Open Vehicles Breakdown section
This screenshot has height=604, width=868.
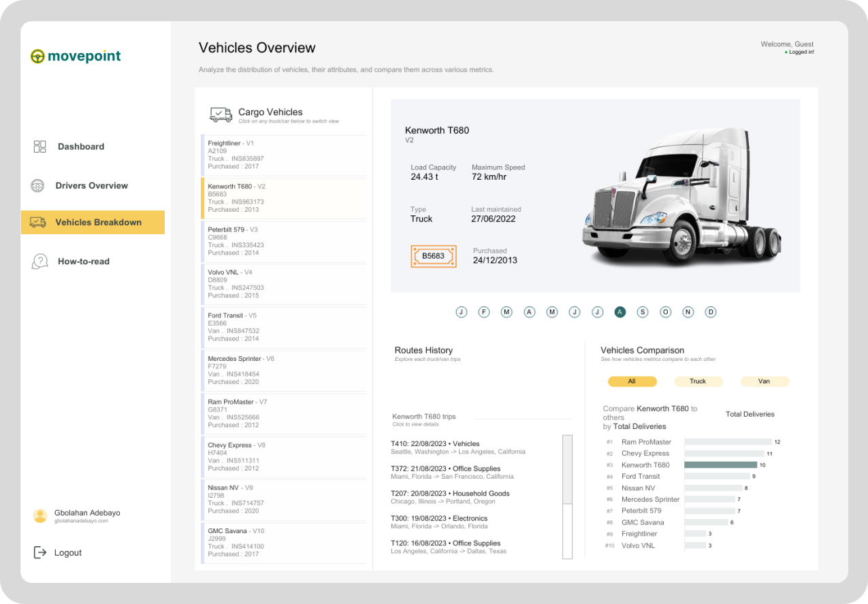point(93,222)
